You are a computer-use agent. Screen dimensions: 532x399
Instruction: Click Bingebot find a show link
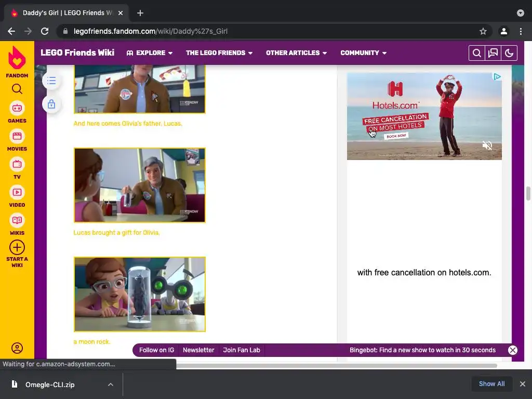tap(422, 350)
